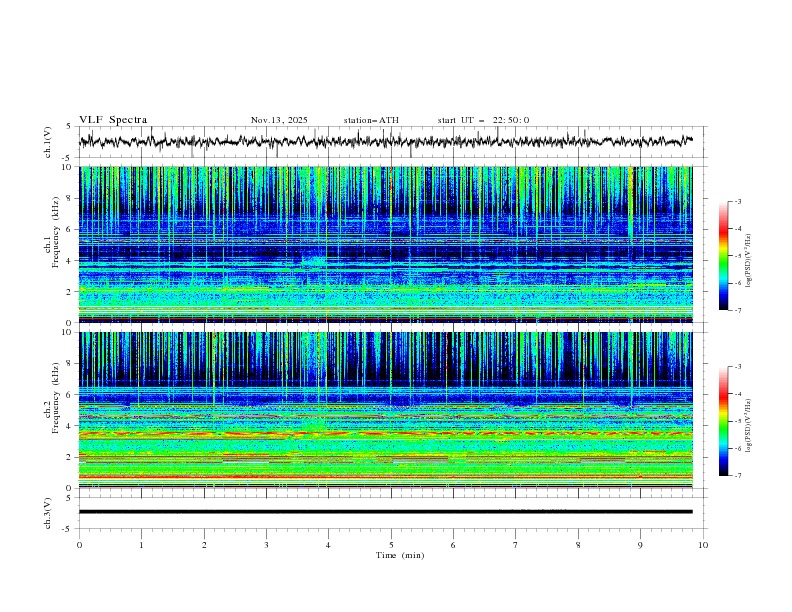
Task: Click the VLF Spectra title text
Action: [x=113, y=120]
